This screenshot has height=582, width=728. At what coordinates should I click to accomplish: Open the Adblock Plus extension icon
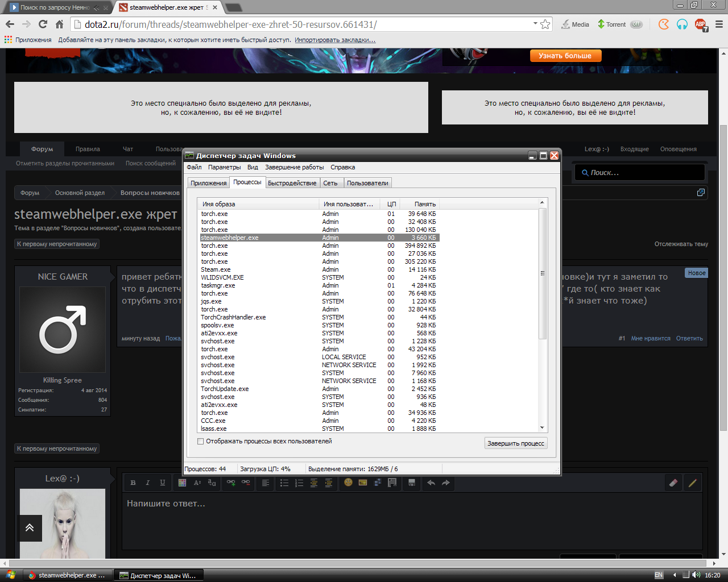pyautogui.click(x=701, y=24)
